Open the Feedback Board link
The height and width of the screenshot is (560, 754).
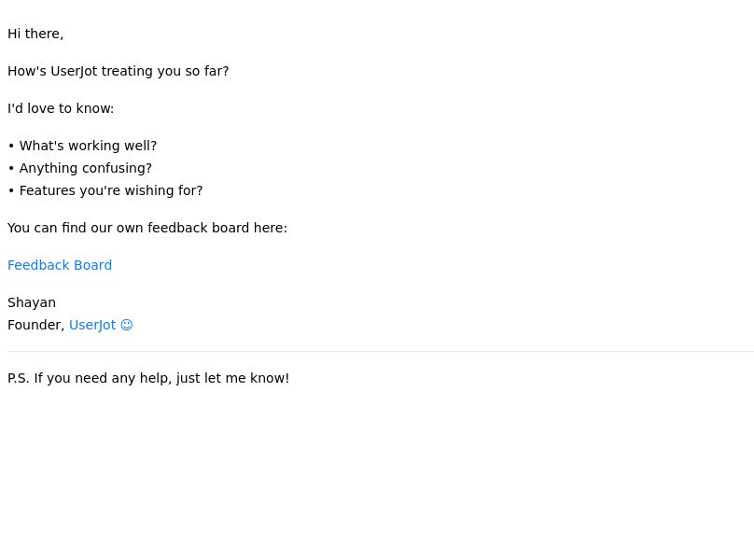click(x=60, y=265)
